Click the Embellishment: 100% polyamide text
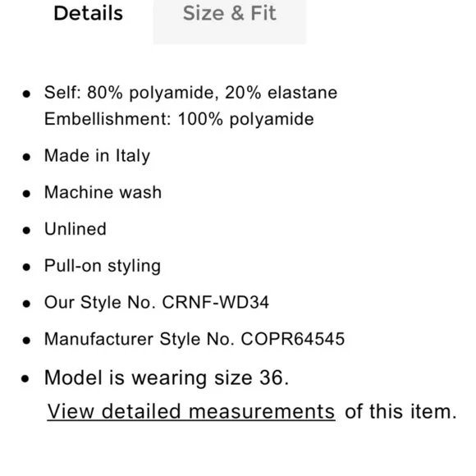This screenshot has width=476, height=476. 179,119
